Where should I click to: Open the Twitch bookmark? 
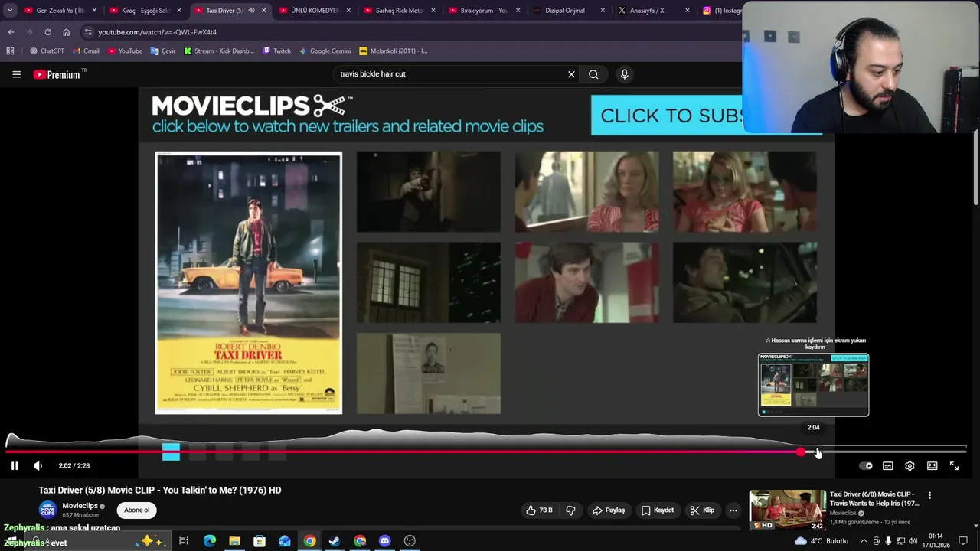pyautogui.click(x=276, y=51)
